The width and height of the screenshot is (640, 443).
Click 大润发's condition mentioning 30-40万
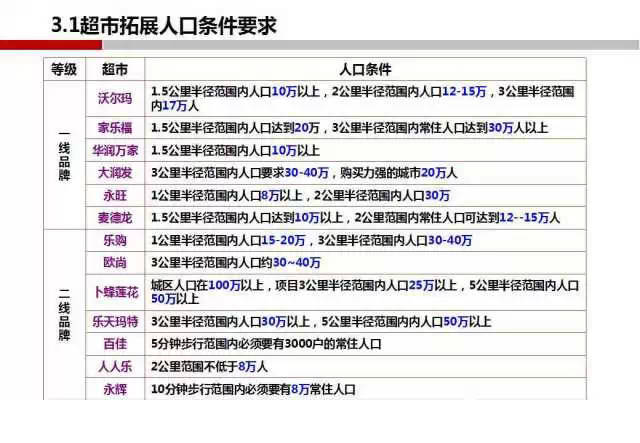pyautogui.click(x=304, y=173)
